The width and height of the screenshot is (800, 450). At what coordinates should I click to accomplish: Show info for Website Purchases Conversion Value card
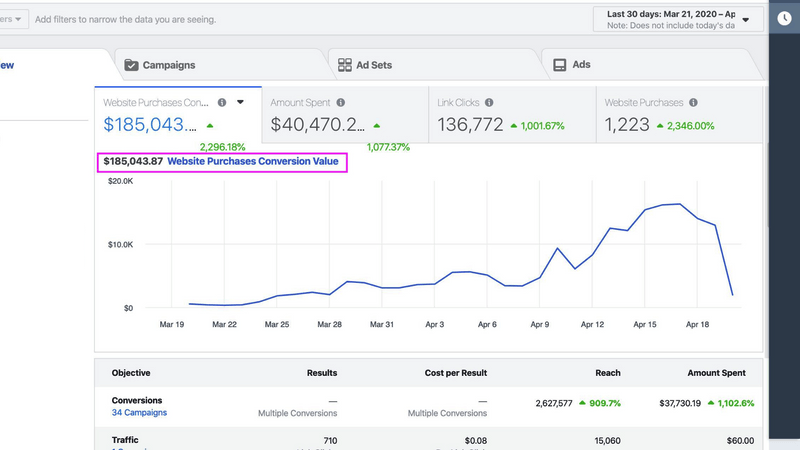point(222,103)
